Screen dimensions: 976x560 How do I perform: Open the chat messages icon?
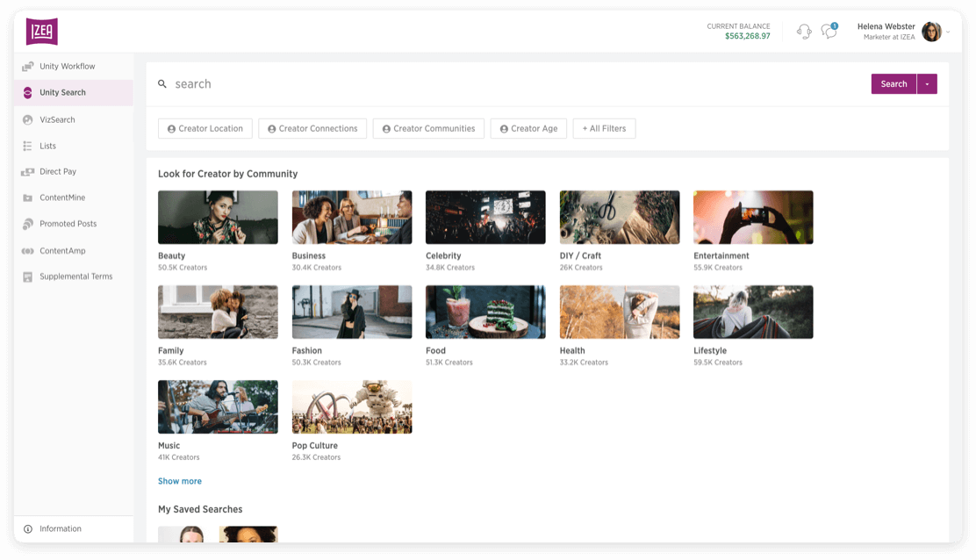(829, 32)
